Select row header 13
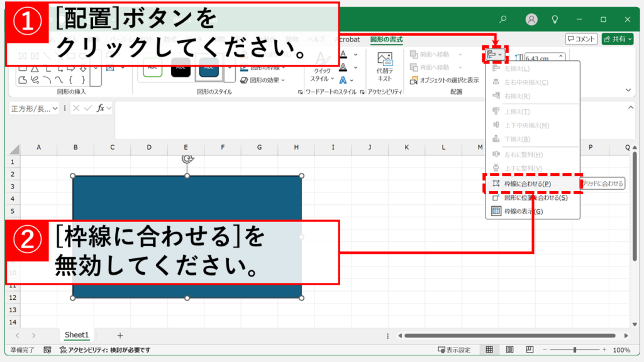This screenshot has width=644, height=362. point(13,310)
